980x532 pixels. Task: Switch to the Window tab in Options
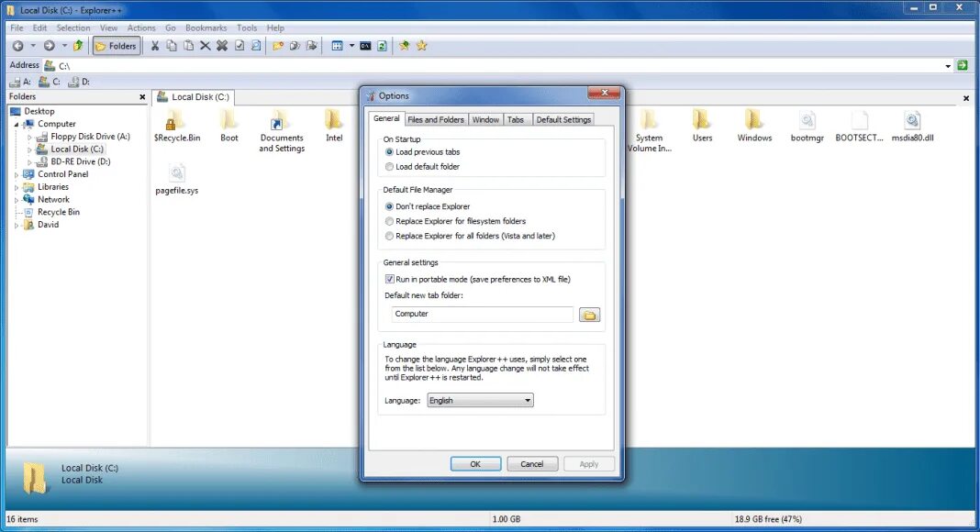pyautogui.click(x=485, y=119)
